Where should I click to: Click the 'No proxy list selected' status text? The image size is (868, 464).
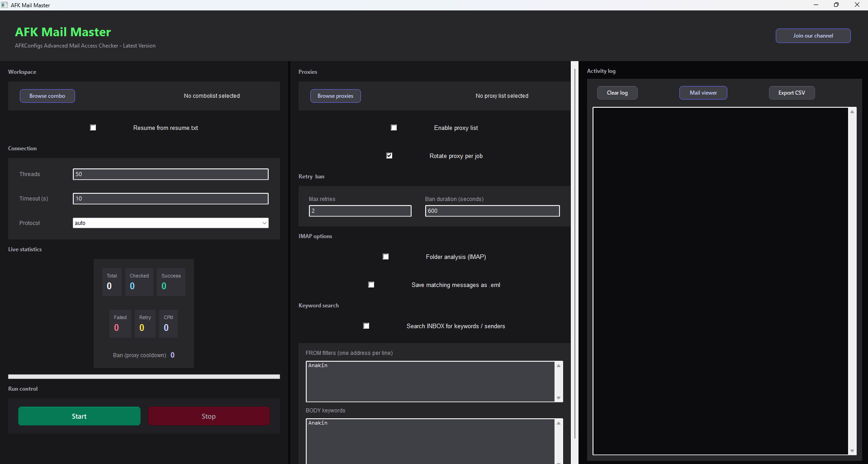502,96
